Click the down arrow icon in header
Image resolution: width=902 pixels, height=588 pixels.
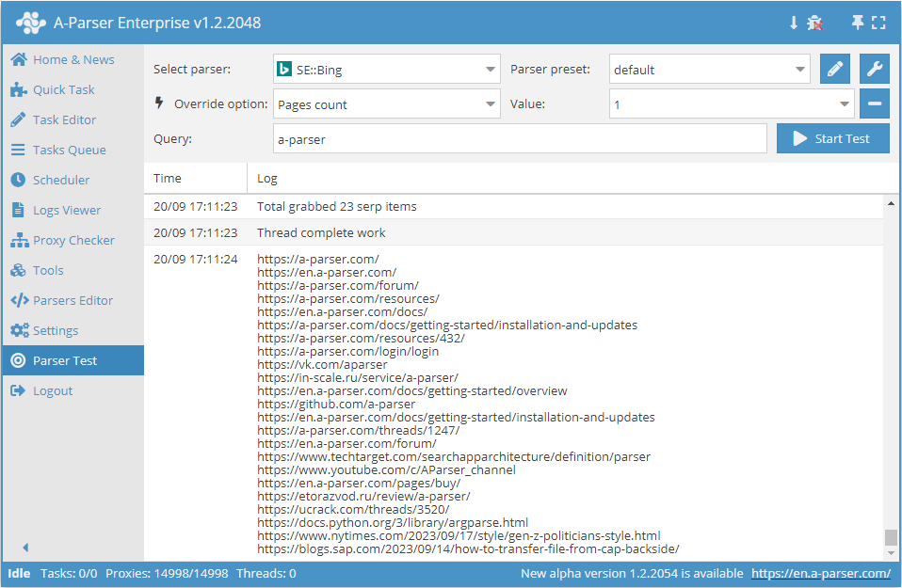(x=793, y=23)
